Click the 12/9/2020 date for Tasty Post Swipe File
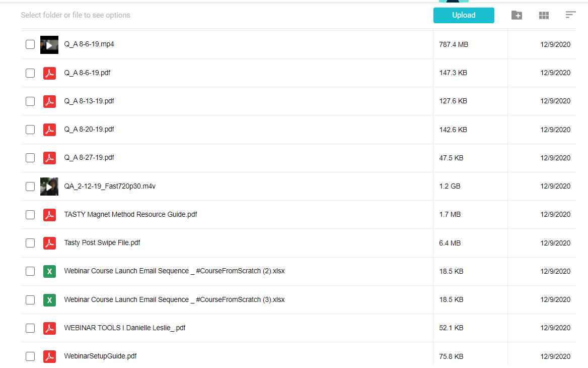The height and width of the screenshot is (368, 588). pos(555,243)
